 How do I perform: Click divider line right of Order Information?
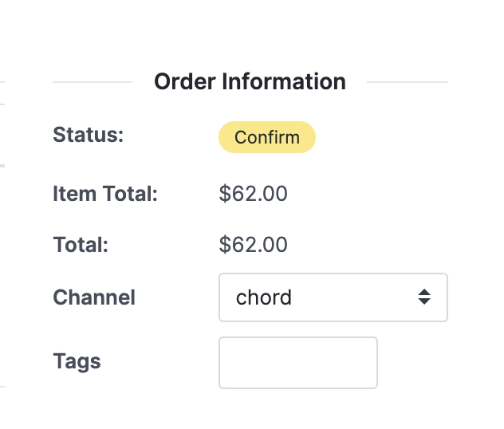point(407,81)
